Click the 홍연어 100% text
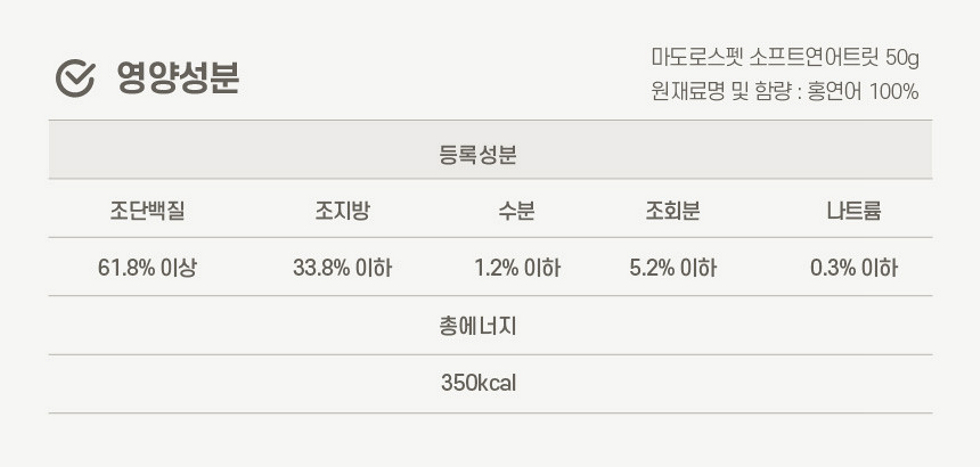980x467 pixels. [x=863, y=92]
